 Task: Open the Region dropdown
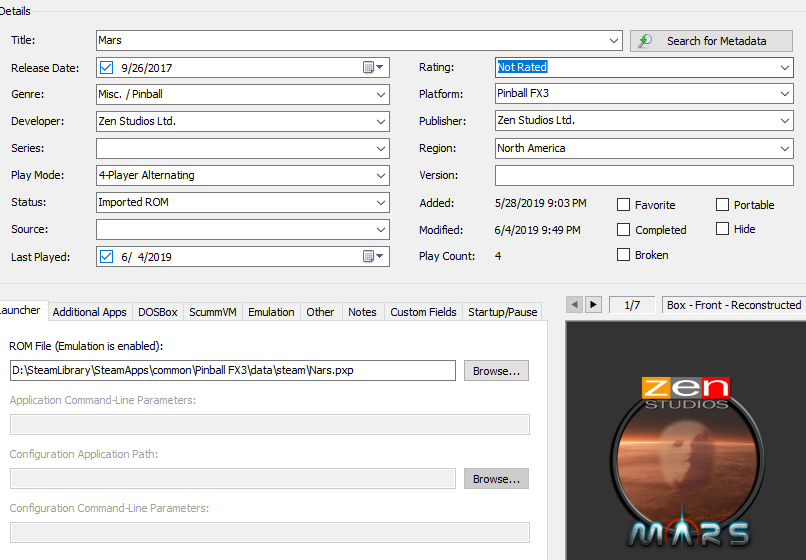point(785,149)
